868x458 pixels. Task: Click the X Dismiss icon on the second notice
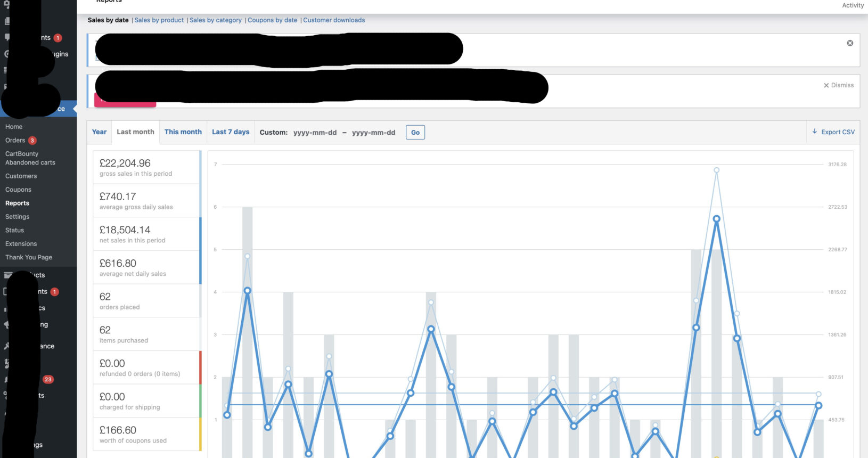pos(826,85)
